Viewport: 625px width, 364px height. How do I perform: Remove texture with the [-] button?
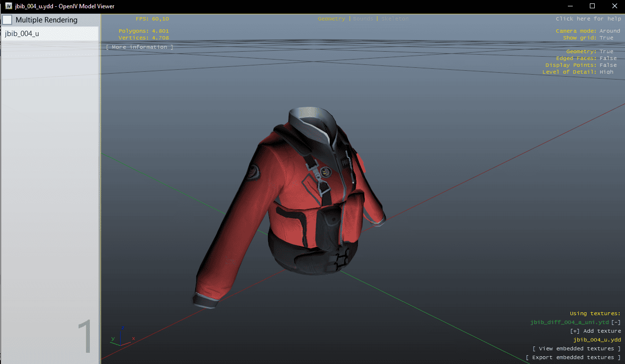tap(616, 322)
